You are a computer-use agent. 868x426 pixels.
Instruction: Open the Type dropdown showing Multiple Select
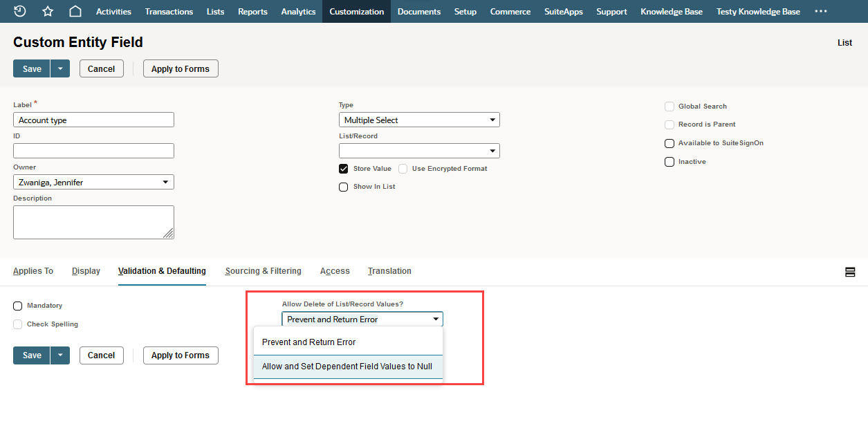click(418, 120)
